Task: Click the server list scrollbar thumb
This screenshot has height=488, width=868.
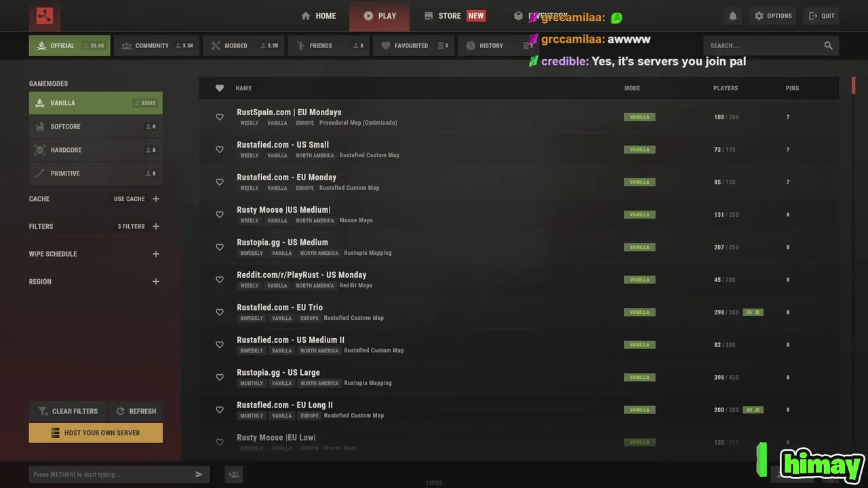Action: [x=854, y=86]
